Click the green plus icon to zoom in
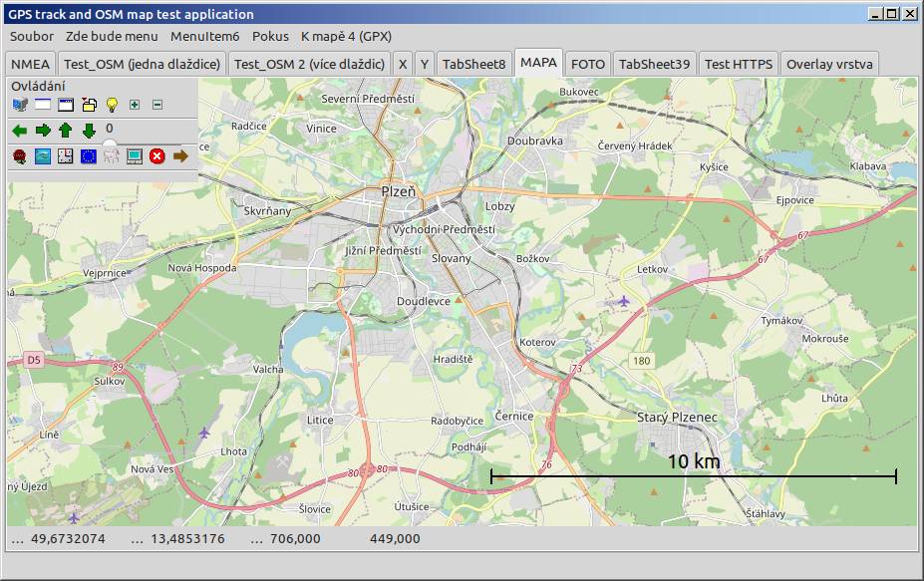 tap(135, 105)
